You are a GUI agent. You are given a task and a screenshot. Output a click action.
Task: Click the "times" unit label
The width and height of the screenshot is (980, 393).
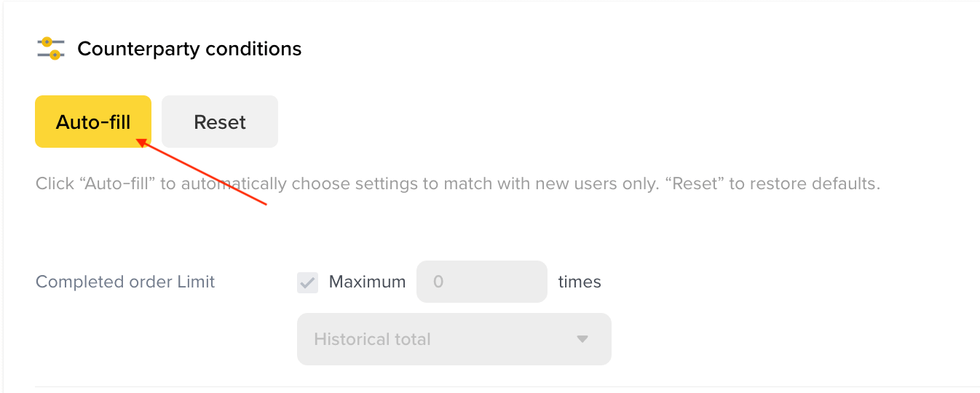(580, 282)
